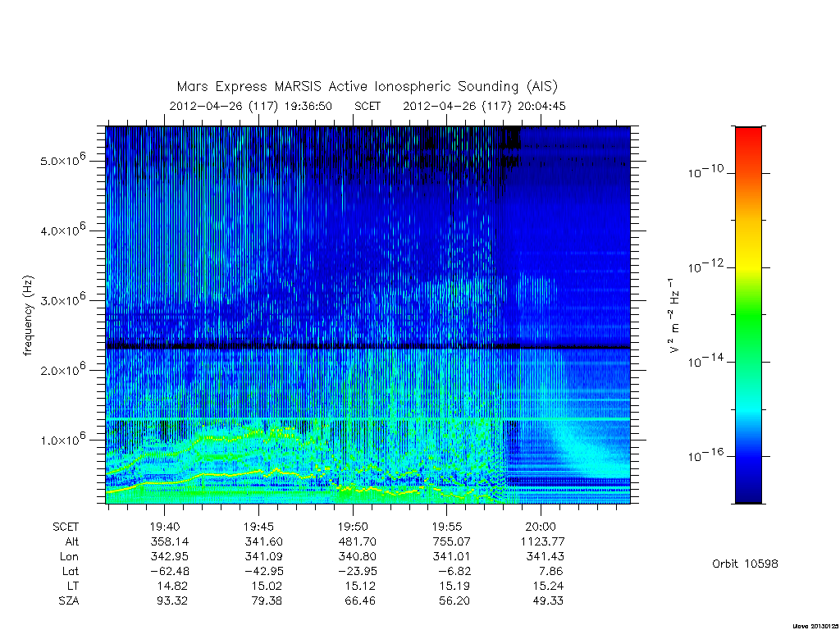The width and height of the screenshot is (840, 630).
Task: Click the SZA value 49.33
Action: coord(549,601)
